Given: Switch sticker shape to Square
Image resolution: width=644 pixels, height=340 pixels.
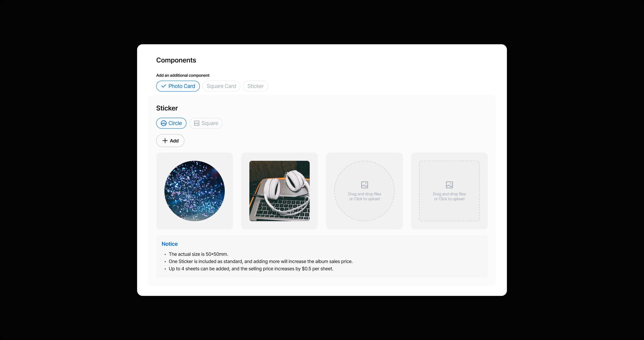Looking at the screenshot, I should pyautogui.click(x=206, y=123).
